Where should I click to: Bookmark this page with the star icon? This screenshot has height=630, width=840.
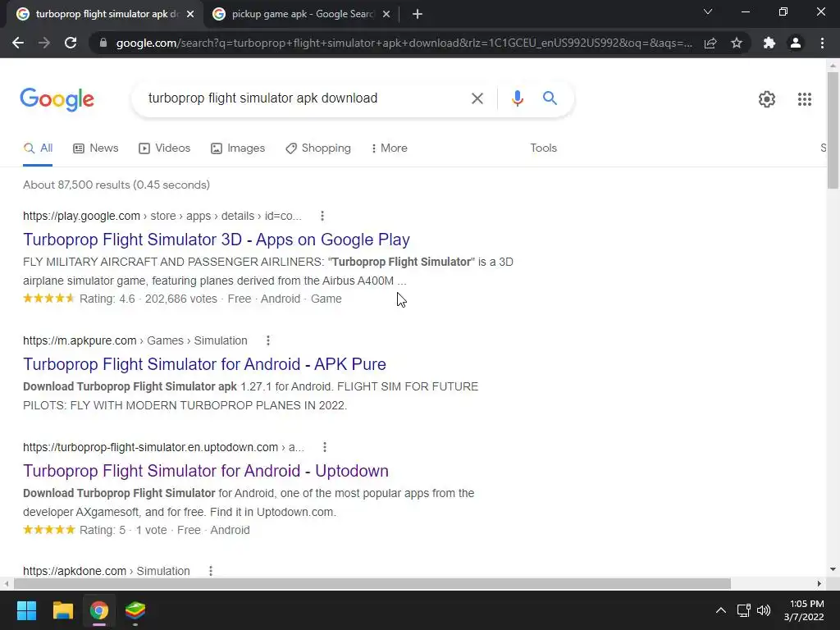737,43
